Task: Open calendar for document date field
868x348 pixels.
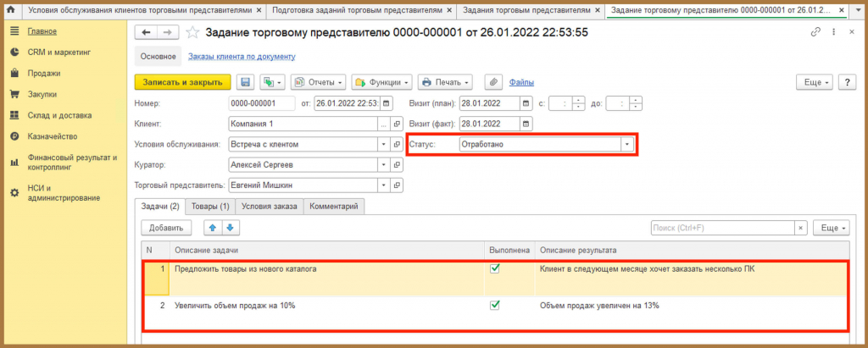Action: (387, 103)
